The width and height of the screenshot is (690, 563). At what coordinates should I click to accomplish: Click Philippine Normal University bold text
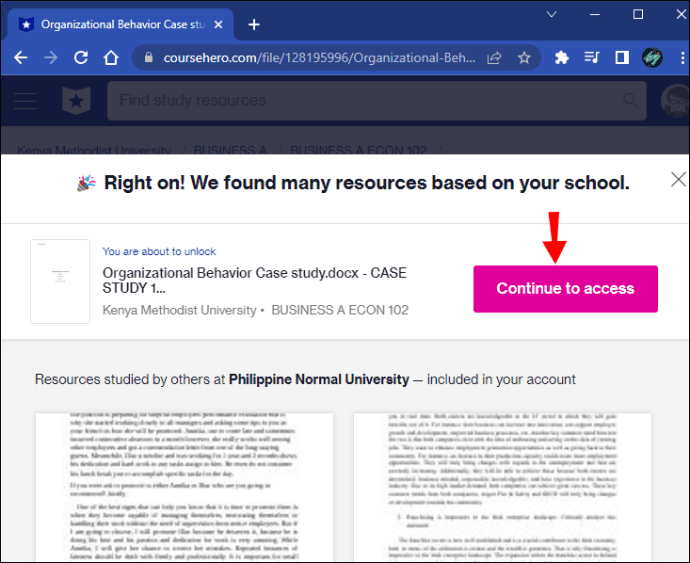point(319,379)
